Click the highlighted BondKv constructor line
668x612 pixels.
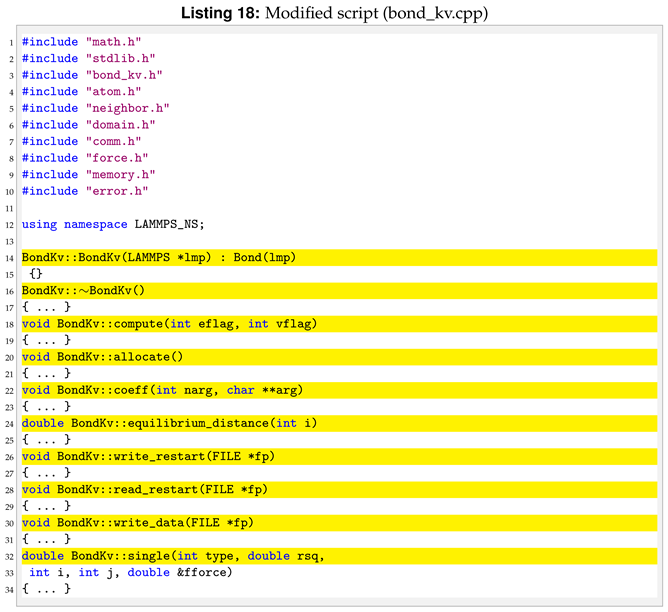tap(339, 258)
